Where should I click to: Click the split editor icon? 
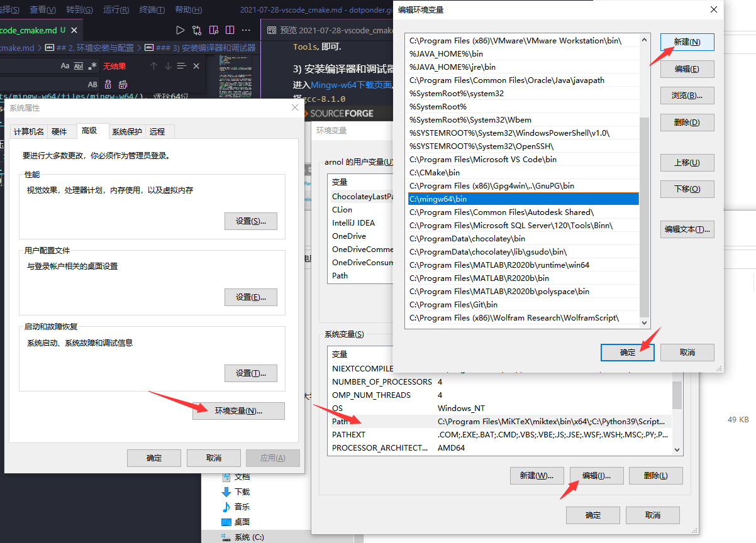pyautogui.click(x=230, y=30)
